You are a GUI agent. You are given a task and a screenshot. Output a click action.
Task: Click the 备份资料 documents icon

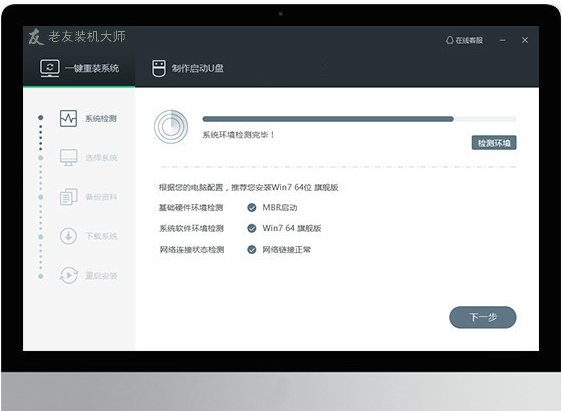pyautogui.click(x=68, y=197)
